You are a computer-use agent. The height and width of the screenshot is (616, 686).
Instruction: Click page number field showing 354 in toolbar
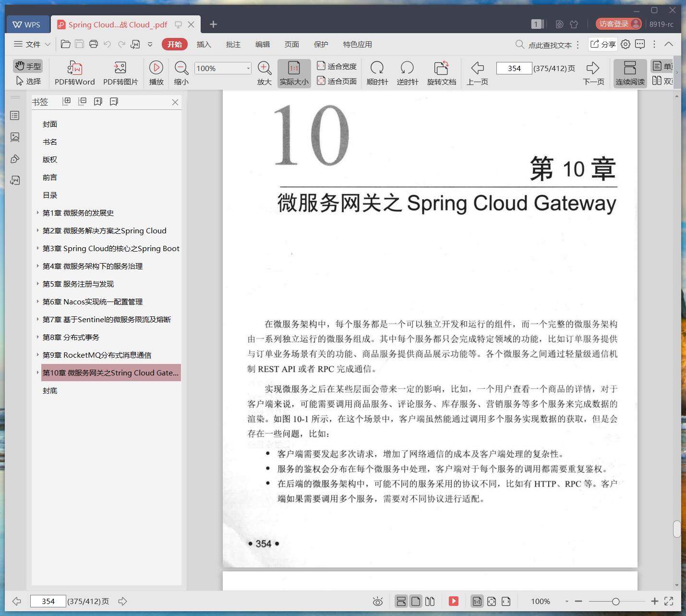(514, 68)
